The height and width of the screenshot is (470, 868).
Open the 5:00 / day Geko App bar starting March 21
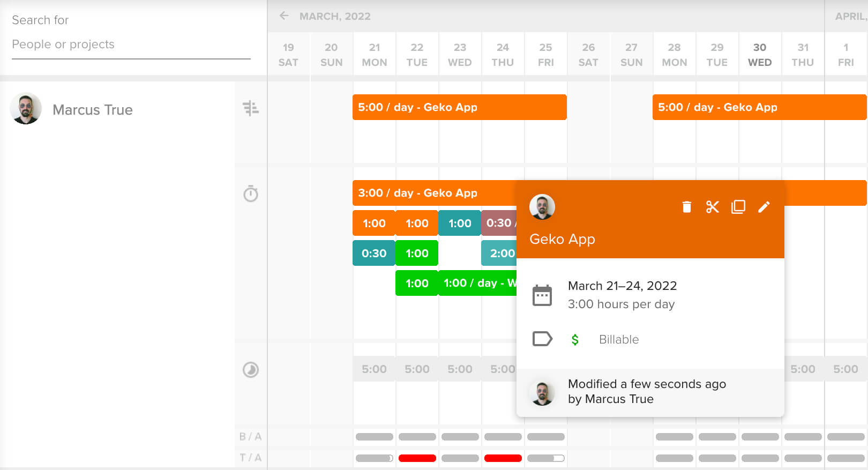[459, 107]
